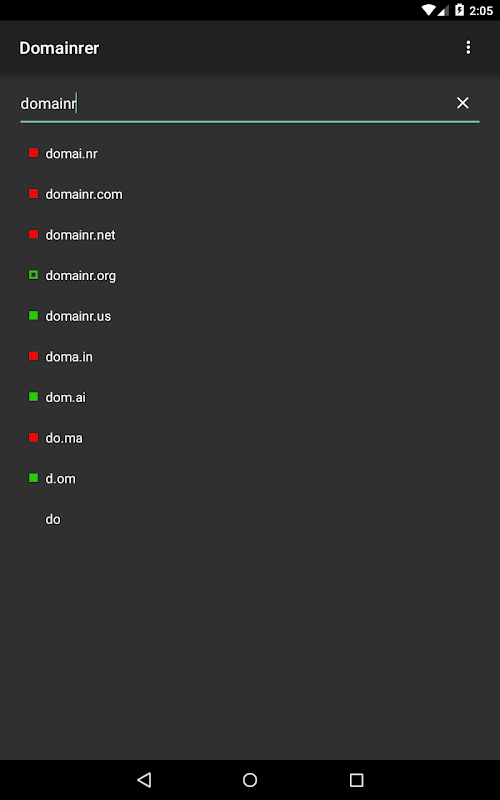Tap the Android home circle button
Screen dimensions: 500x800
(x=250, y=780)
